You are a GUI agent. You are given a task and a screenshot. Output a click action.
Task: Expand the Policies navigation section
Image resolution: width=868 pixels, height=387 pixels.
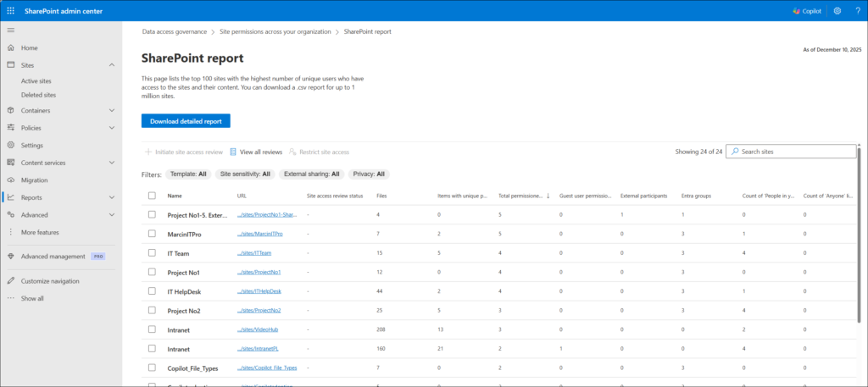click(112, 128)
